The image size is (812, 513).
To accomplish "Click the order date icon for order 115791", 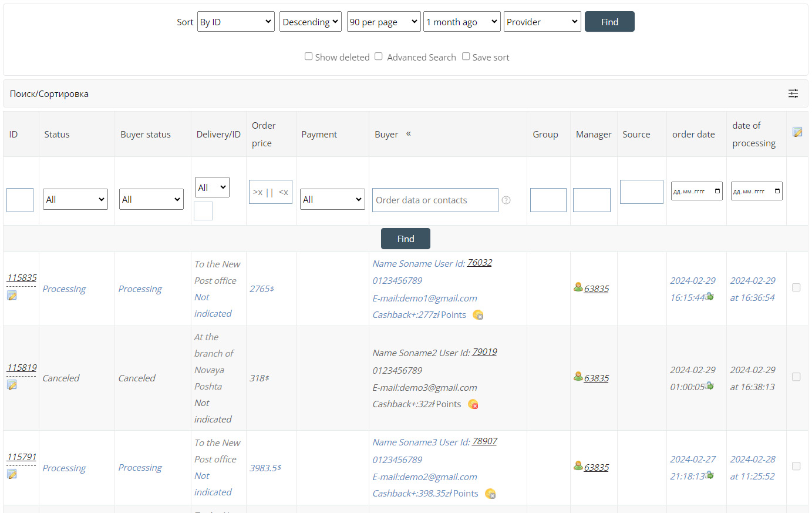I will point(709,475).
